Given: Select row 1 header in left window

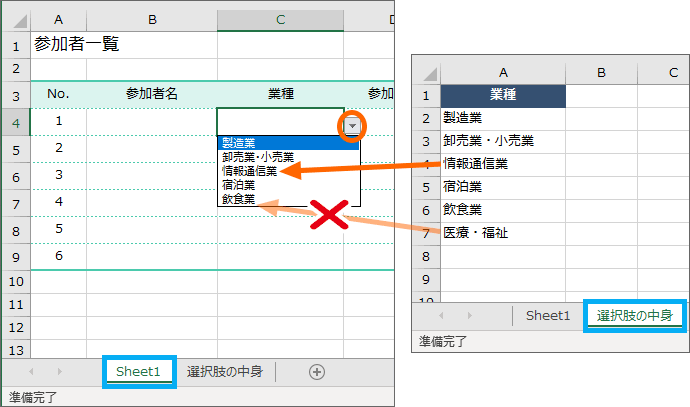Looking at the screenshot, I should 16,45.
